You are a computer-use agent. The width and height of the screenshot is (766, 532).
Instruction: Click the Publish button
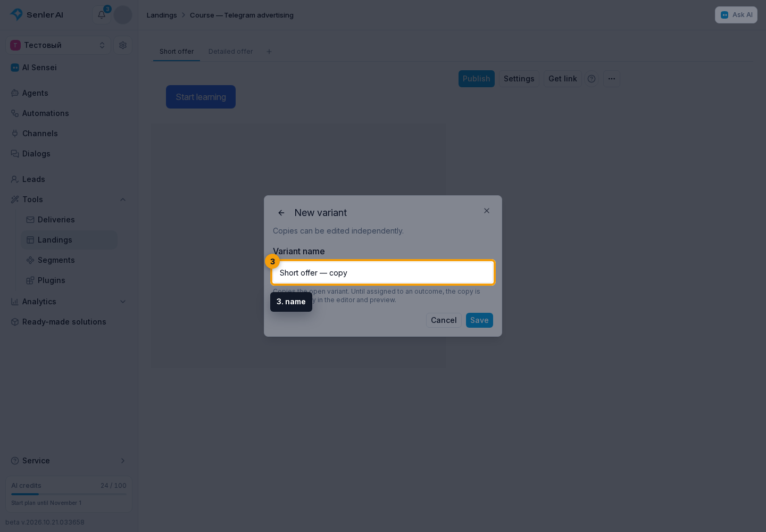pos(477,79)
